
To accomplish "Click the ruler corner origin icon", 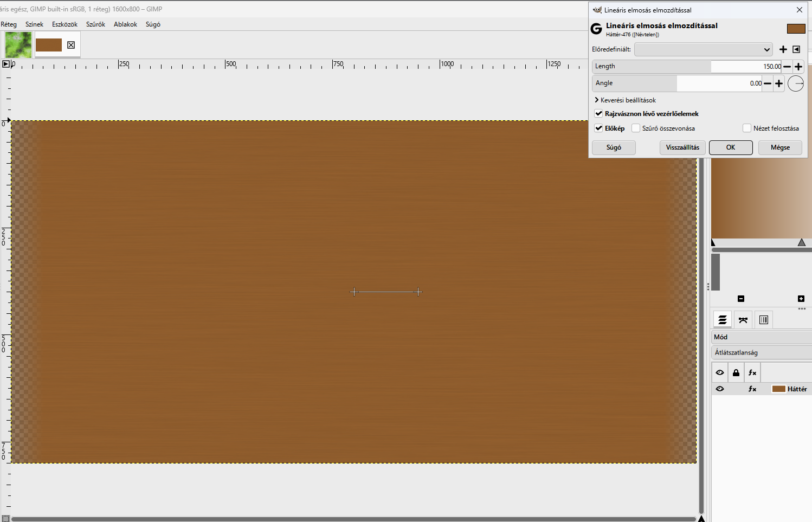I will 5,64.
